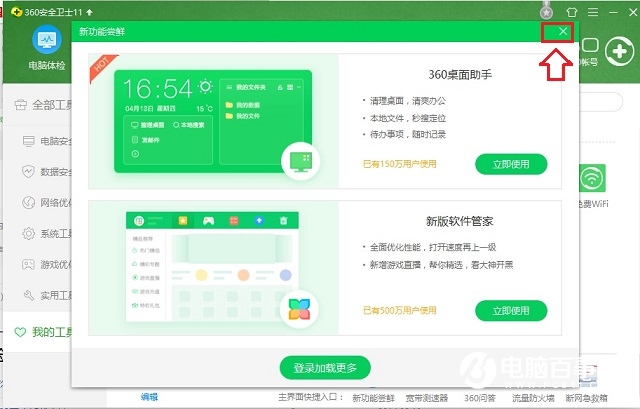Click the upgrade arrow beside 360安全卫士11
The height and width of the screenshot is (409, 640).
pyautogui.click(x=89, y=12)
